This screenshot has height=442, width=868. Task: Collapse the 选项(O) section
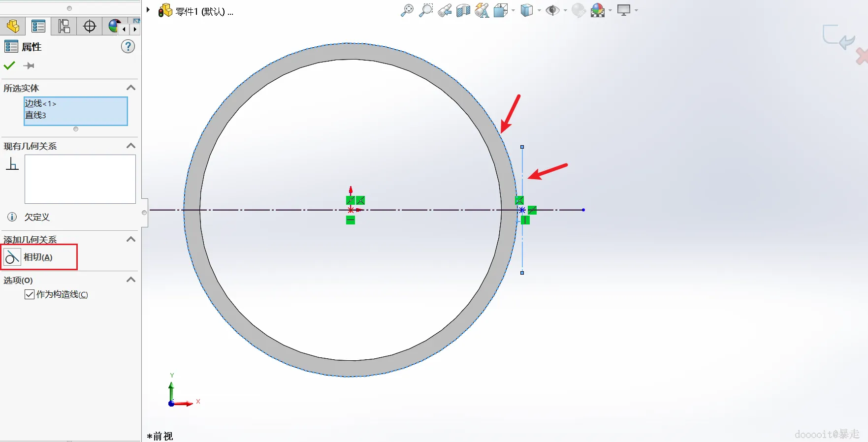tap(130, 280)
